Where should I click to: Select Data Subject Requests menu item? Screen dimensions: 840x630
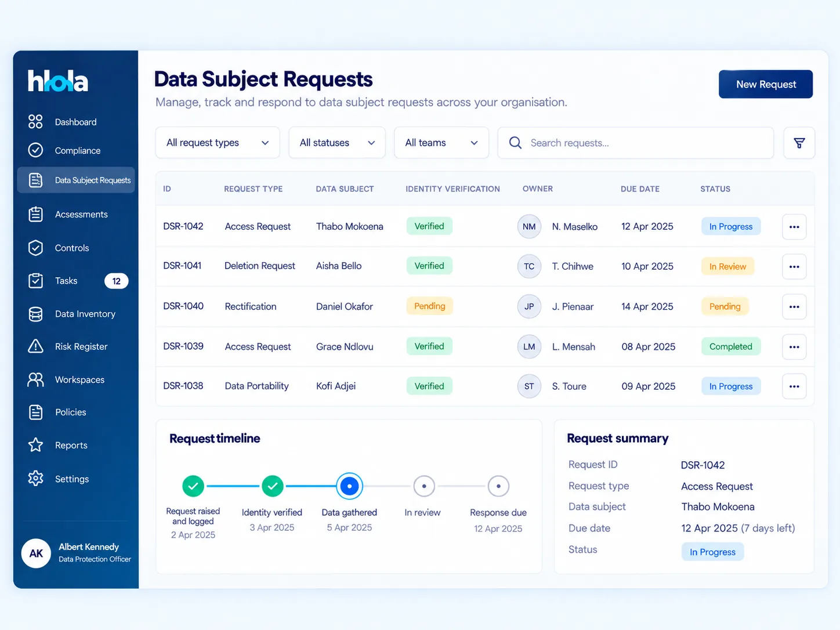click(x=76, y=180)
